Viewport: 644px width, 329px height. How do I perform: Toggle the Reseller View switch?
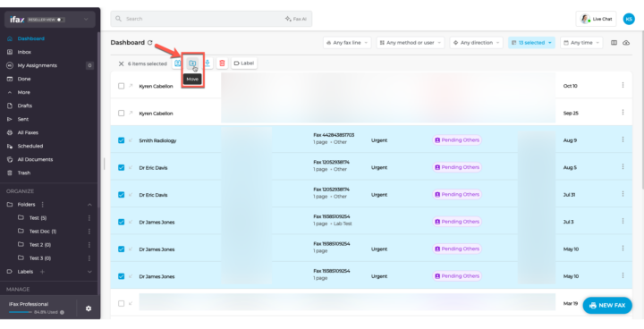(x=61, y=20)
